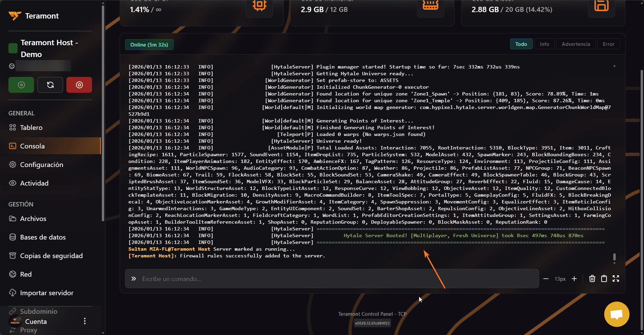644x335 pixels.
Task: Filter console logs by Advertencia
Action: (x=576, y=44)
